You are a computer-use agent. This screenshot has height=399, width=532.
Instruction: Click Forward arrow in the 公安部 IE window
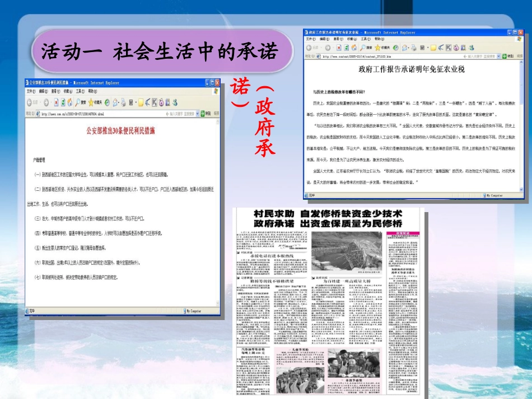pyautogui.click(x=46, y=102)
